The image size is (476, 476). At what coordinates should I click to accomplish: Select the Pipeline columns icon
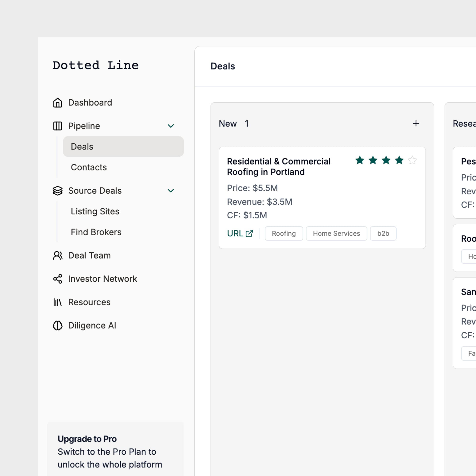(57, 126)
